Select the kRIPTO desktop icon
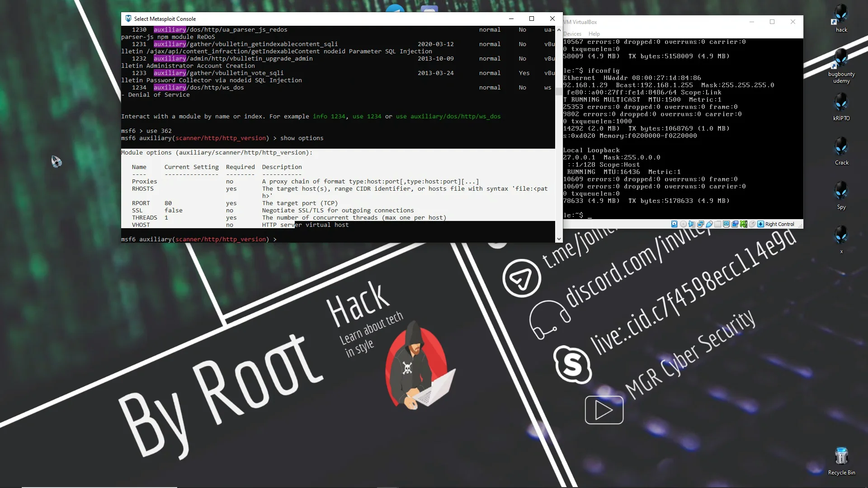Viewport: 868px width, 488px height. (841, 107)
